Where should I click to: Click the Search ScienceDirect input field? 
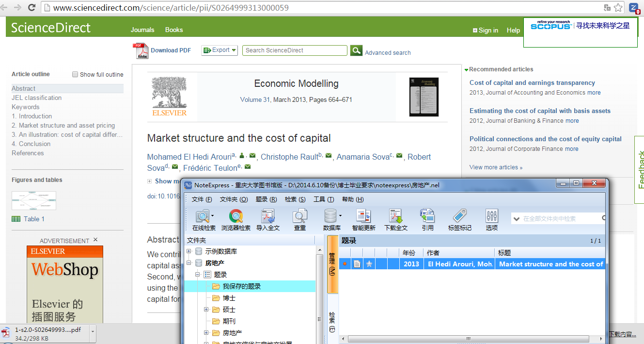(295, 50)
